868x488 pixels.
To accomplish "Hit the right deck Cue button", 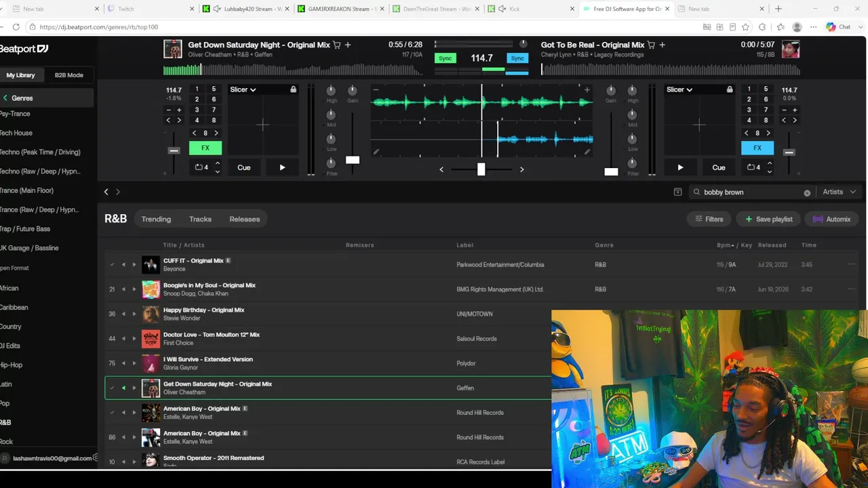I will (719, 167).
